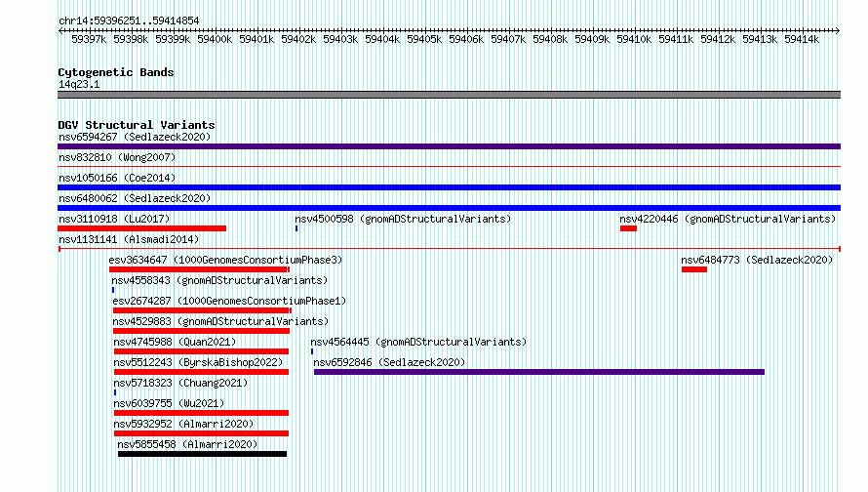
Task: Select the red esv3634647 variant bar
Action: [199, 269]
